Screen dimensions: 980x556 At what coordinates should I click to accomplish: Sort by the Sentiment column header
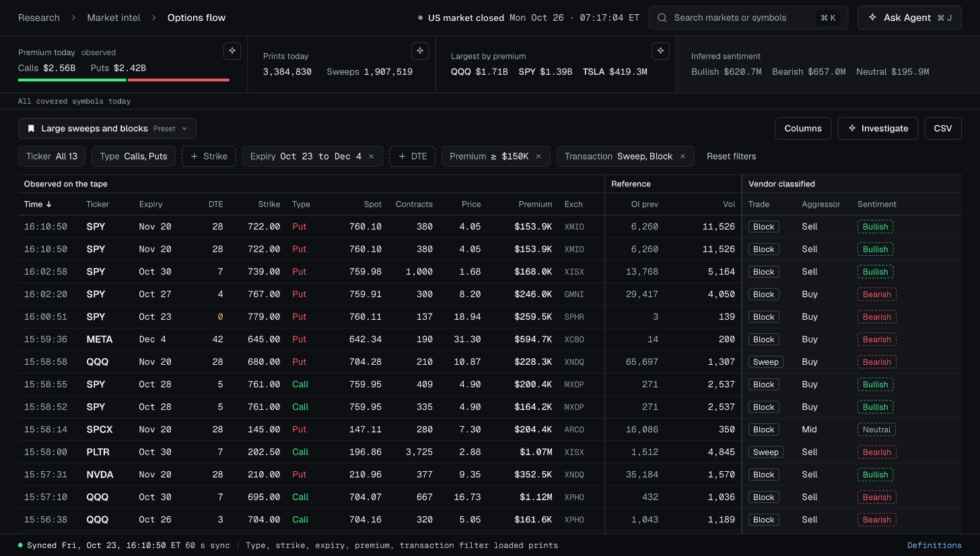point(877,204)
